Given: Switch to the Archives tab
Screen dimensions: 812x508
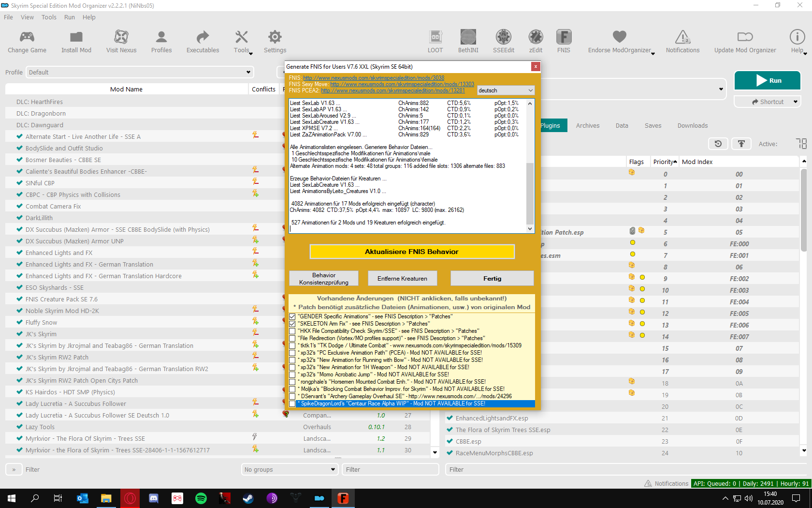Looking at the screenshot, I should click(588, 125).
